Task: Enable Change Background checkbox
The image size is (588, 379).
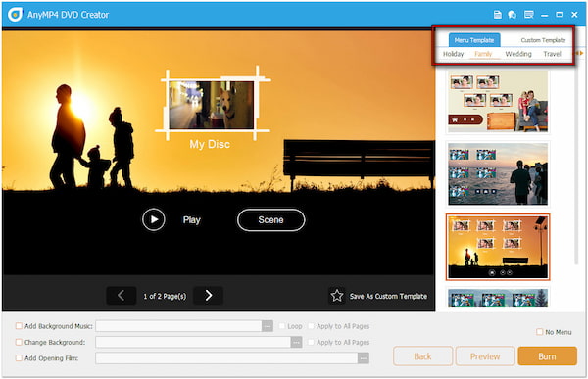Action: (19, 342)
